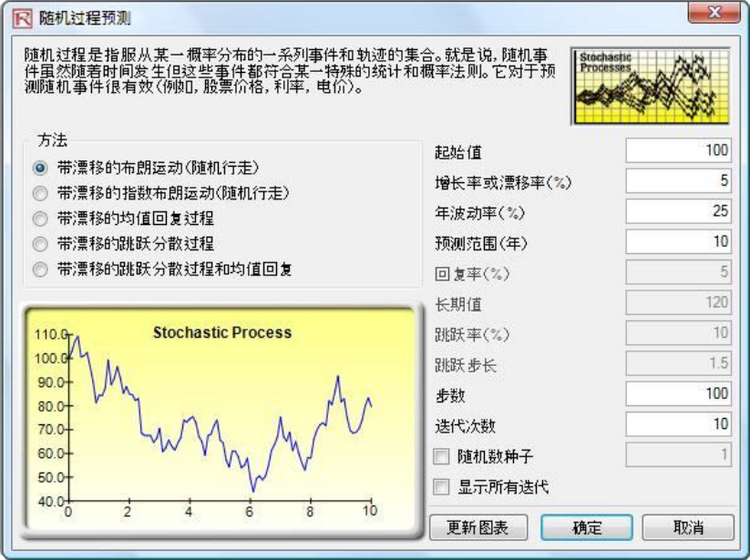Viewport: 750px width, 560px height.
Task: Click the 随机过程预测 window title text
Action: coord(85,18)
